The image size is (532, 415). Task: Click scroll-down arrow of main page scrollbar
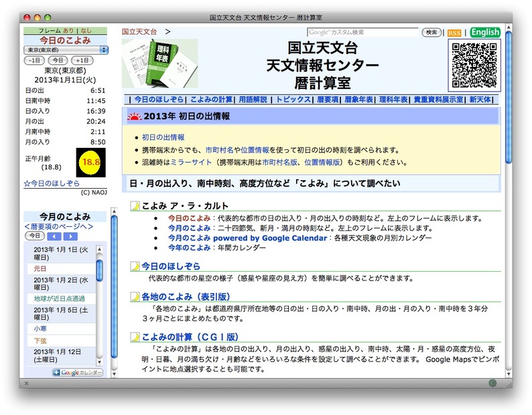[509, 373]
